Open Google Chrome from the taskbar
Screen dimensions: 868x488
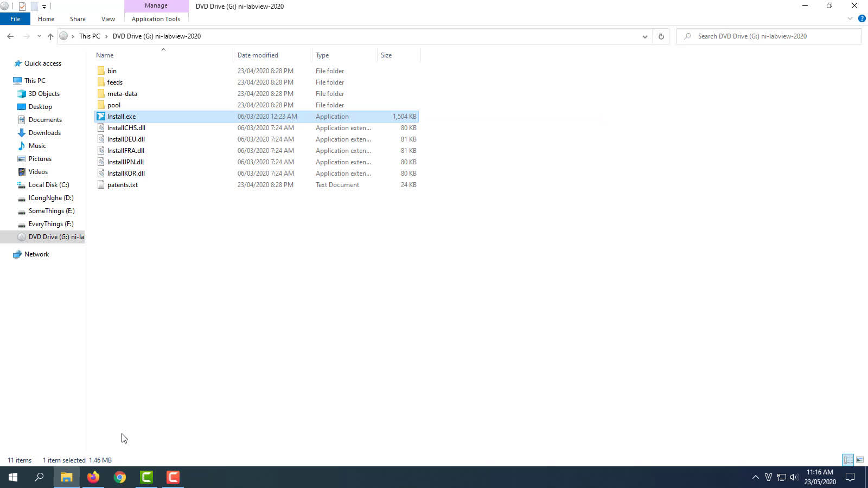(x=120, y=477)
